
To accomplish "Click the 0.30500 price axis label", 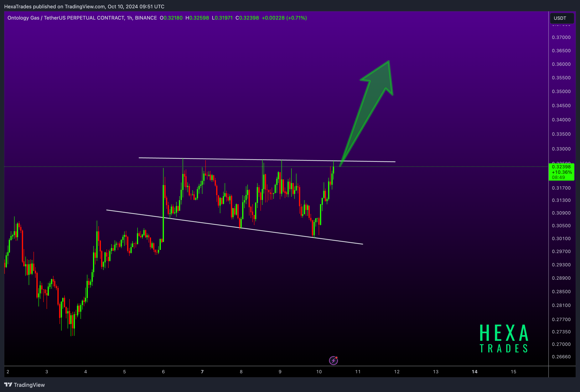I will click(x=561, y=226).
